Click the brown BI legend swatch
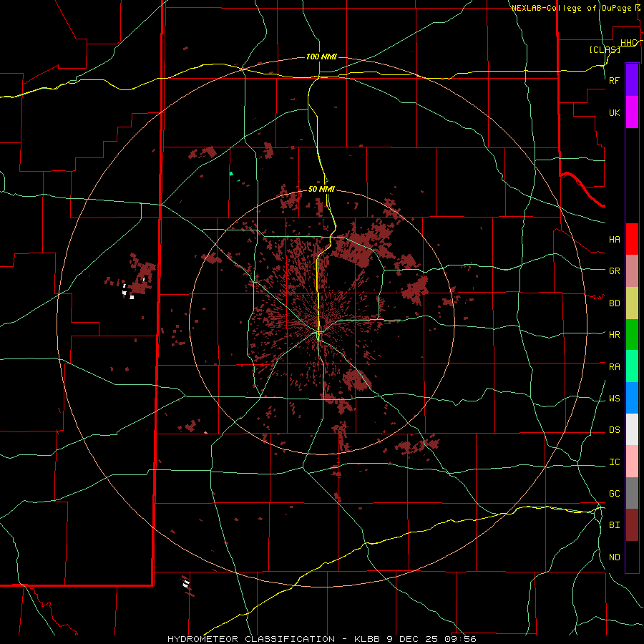This screenshot has width=644, height=644. coord(632,525)
